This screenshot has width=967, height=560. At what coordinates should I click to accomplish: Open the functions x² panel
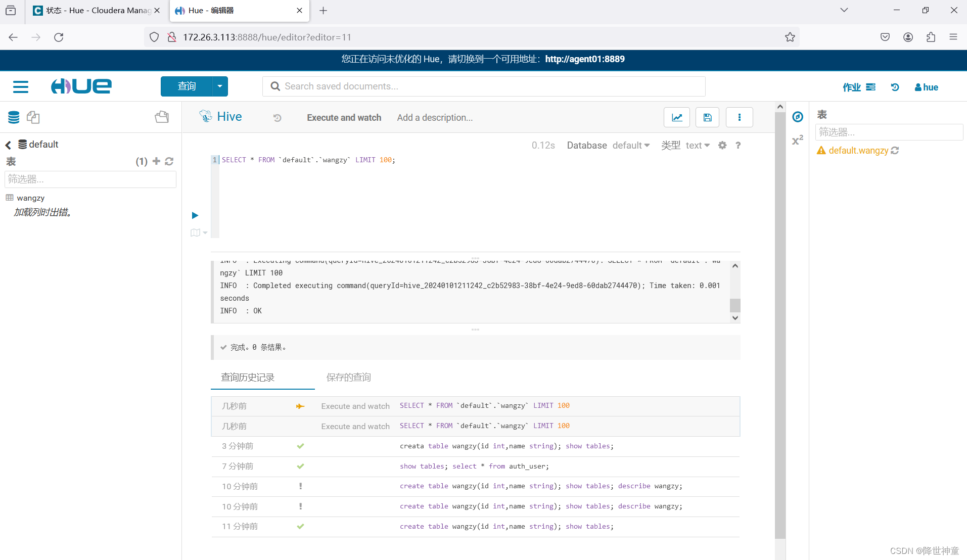798,141
